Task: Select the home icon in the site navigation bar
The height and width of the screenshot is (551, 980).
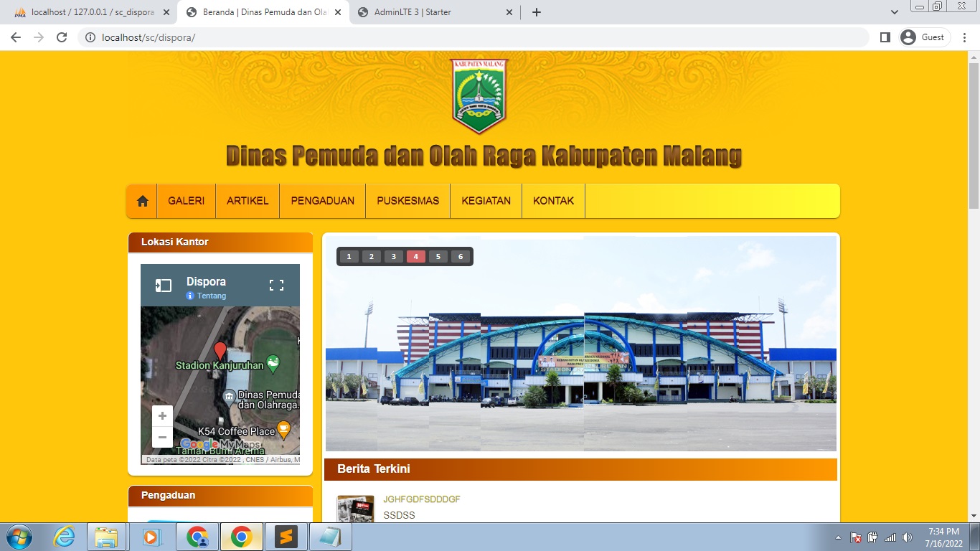Action: 141,201
